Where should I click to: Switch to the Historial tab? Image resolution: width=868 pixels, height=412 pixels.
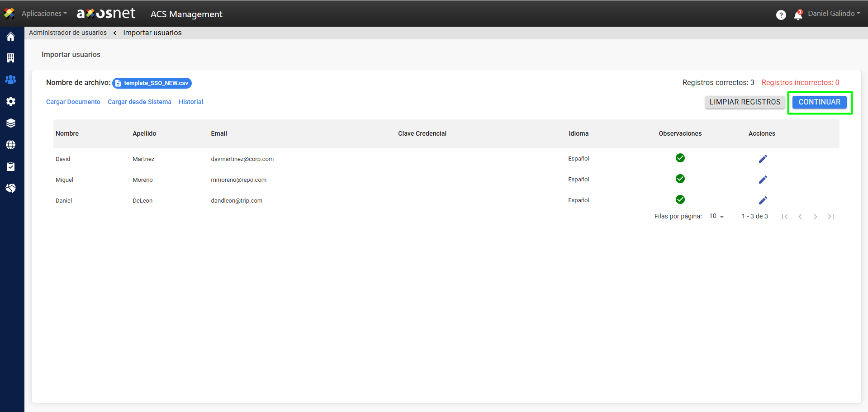coord(191,102)
